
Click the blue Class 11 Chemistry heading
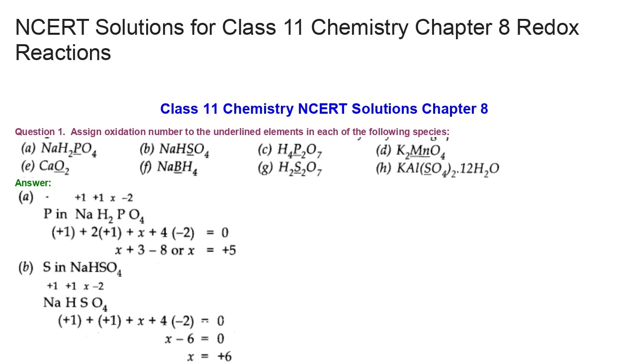324,109
